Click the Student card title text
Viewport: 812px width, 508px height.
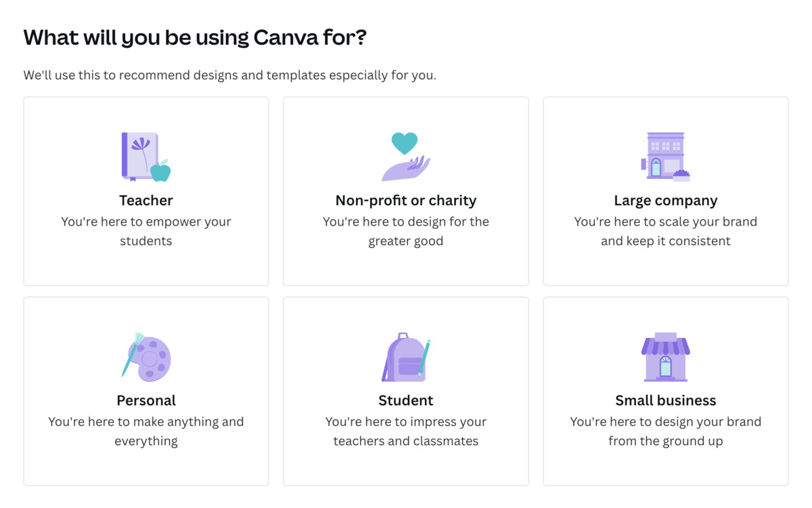[405, 400]
